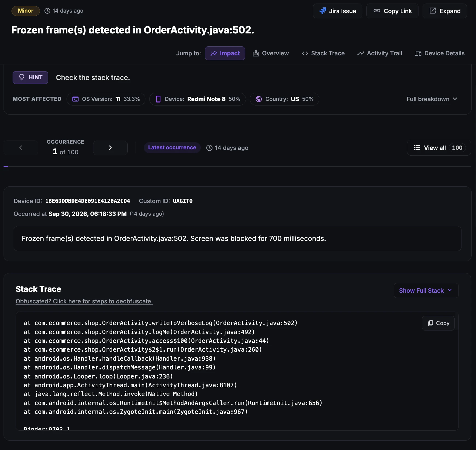Screen dimensions: 476x450
Task: Select the Country US chip
Action: (x=284, y=99)
